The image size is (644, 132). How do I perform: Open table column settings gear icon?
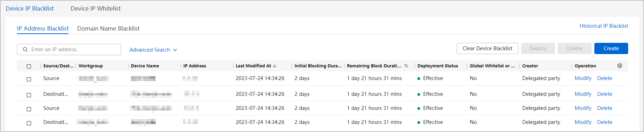[620, 66]
